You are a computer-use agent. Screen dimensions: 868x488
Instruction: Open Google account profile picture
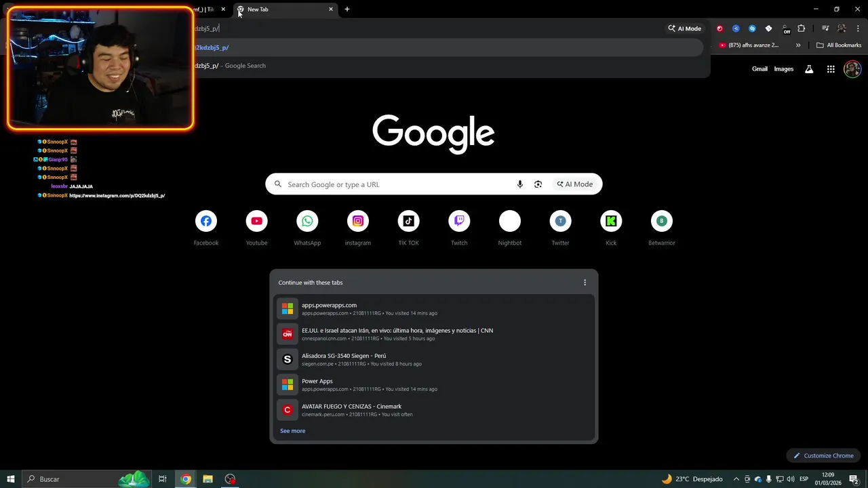tap(852, 69)
